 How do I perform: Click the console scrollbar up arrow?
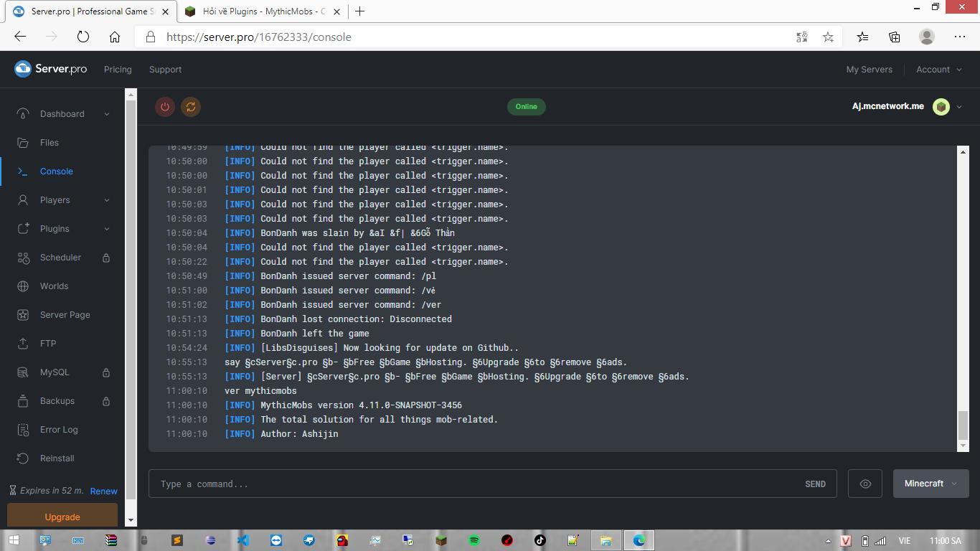963,151
